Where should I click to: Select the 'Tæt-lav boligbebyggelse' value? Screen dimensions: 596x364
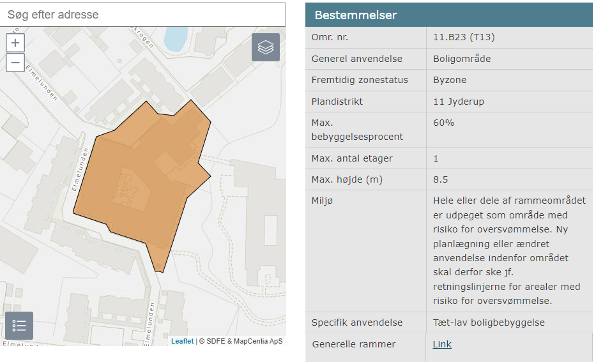coord(489,322)
